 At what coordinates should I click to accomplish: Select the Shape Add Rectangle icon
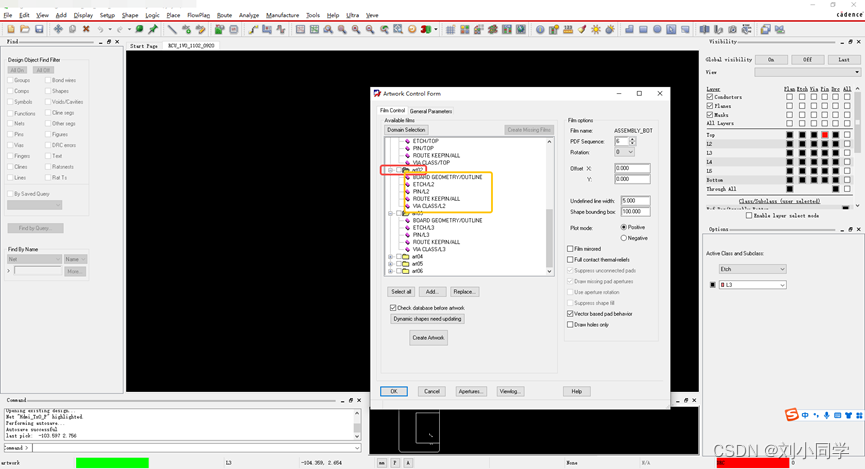[x=643, y=29]
